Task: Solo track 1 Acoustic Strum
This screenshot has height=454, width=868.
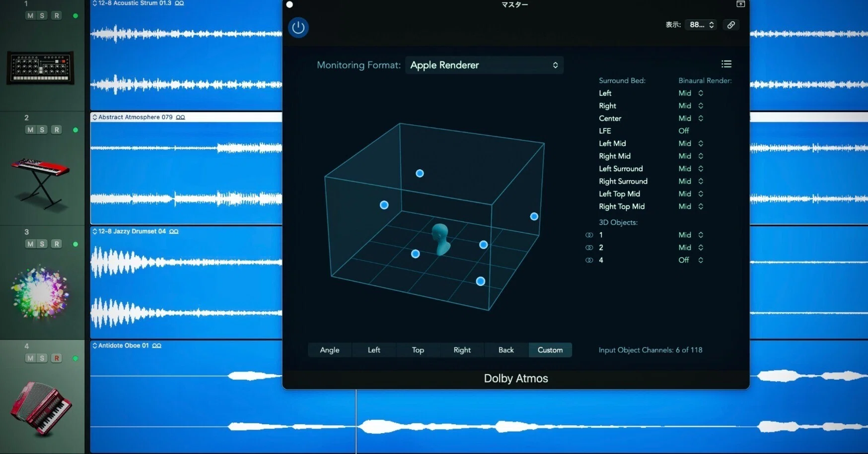Action: click(x=42, y=16)
